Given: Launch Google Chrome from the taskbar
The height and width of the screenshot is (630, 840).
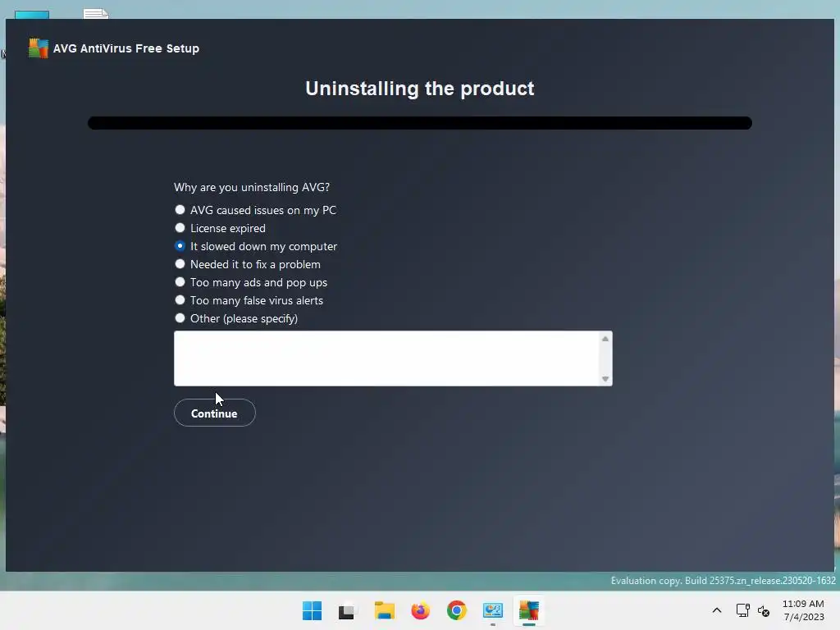Looking at the screenshot, I should click(x=456, y=610).
